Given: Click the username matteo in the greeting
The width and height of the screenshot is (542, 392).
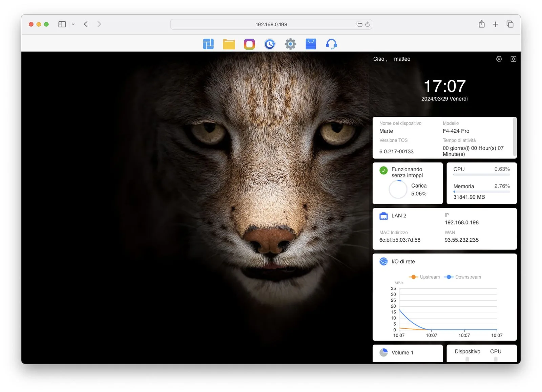Looking at the screenshot, I should coord(402,59).
